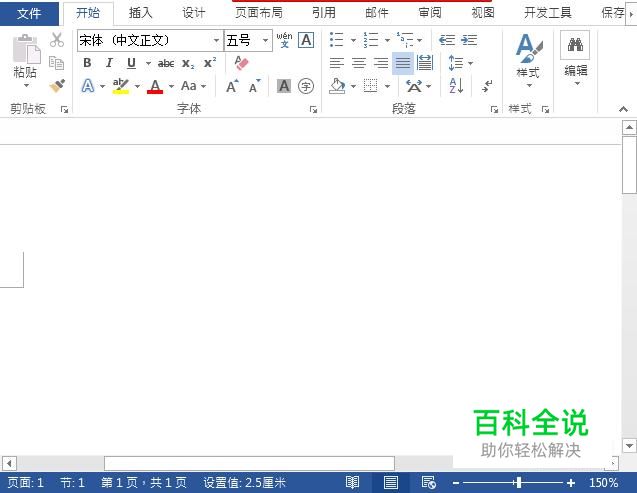
Task: Toggle bold formatting
Action: (x=87, y=63)
